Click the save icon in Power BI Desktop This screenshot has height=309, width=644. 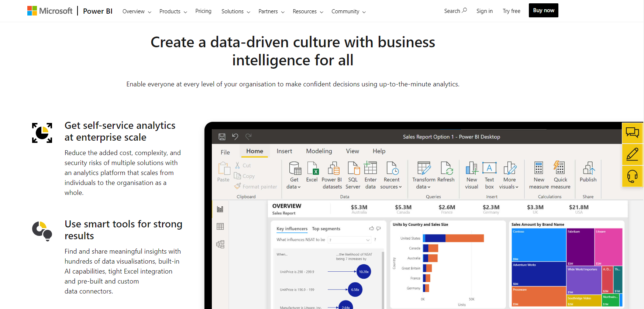coord(222,137)
